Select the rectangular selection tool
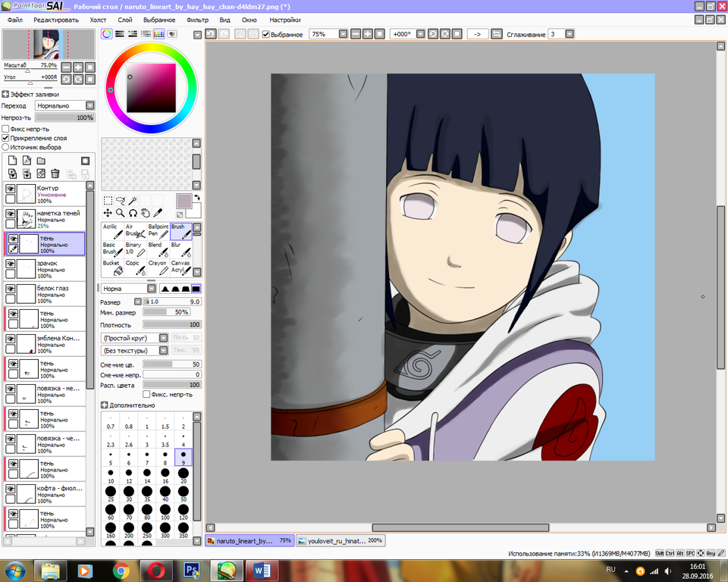 coord(108,201)
